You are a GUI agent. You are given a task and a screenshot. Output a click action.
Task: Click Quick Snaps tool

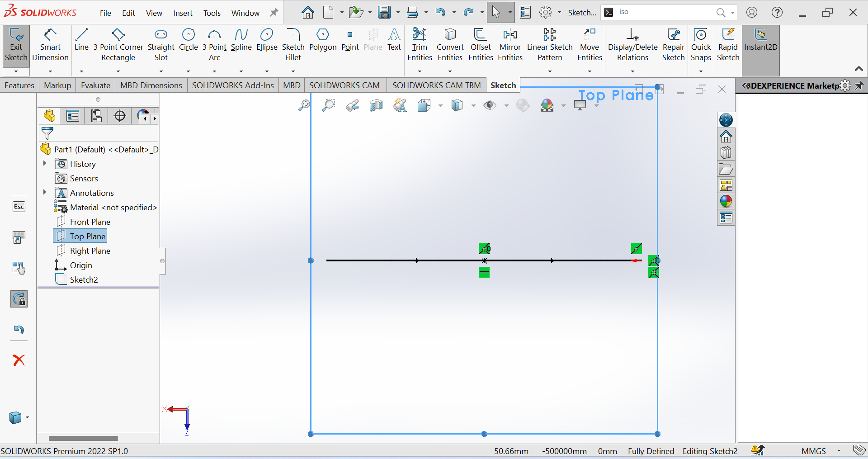(x=701, y=45)
